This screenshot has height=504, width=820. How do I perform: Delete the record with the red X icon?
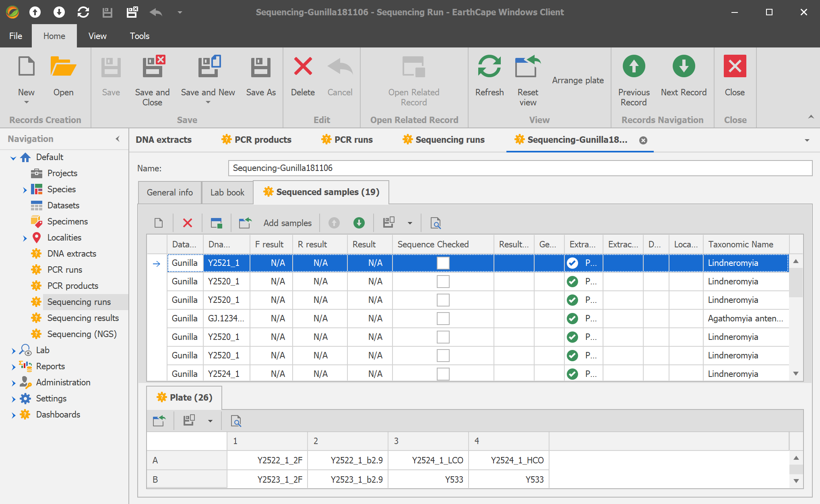coord(303,67)
